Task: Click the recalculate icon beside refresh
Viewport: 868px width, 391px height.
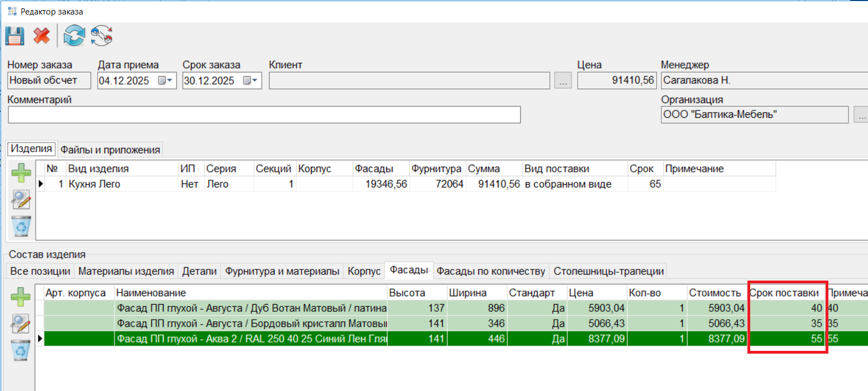Action: pyautogui.click(x=102, y=36)
